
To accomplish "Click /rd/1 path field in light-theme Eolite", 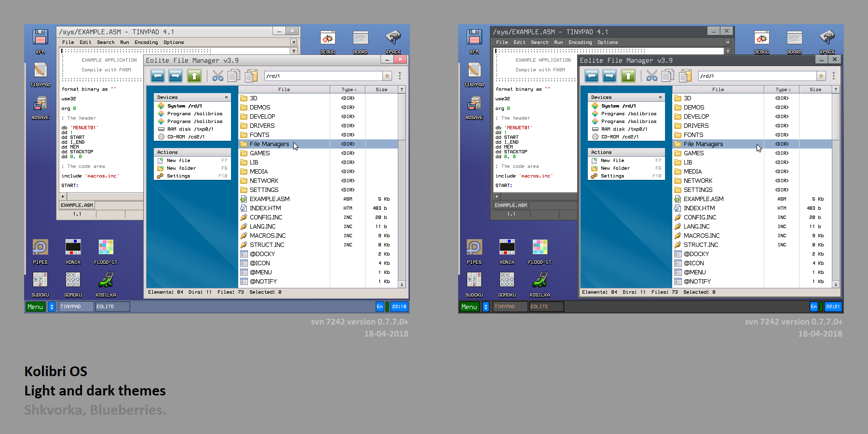I will pyautogui.click(x=324, y=76).
